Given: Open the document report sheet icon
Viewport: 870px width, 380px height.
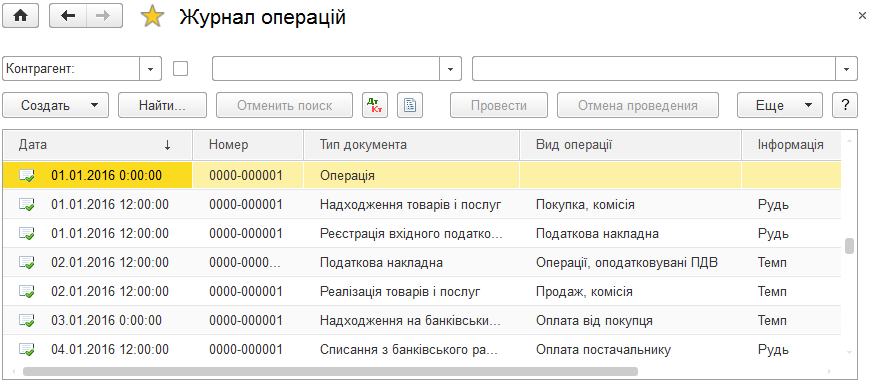Looking at the screenshot, I should tap(410, 105).
